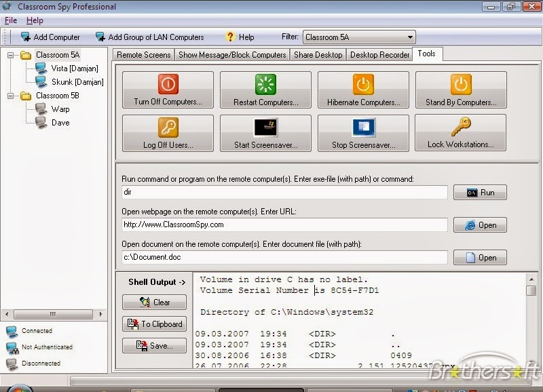The image size is (543, 392).
Task: Open the Help menu
Action: coord(35,20)
